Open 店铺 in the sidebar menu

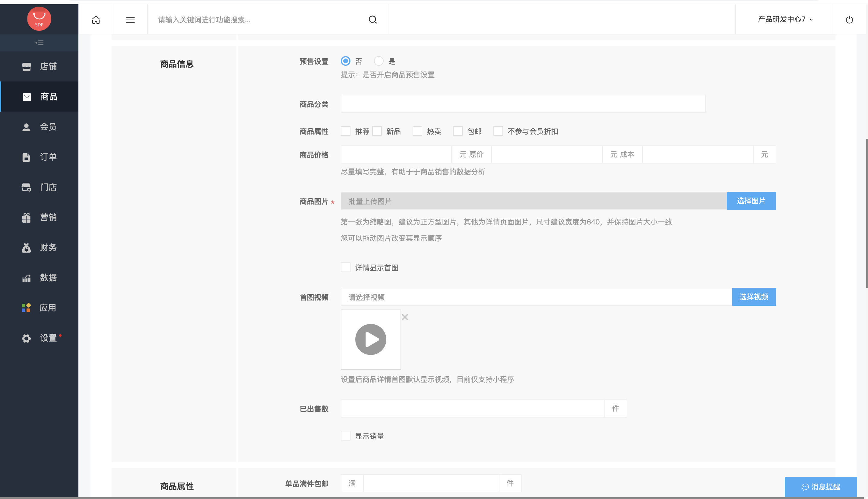click(x=39, y=66)
